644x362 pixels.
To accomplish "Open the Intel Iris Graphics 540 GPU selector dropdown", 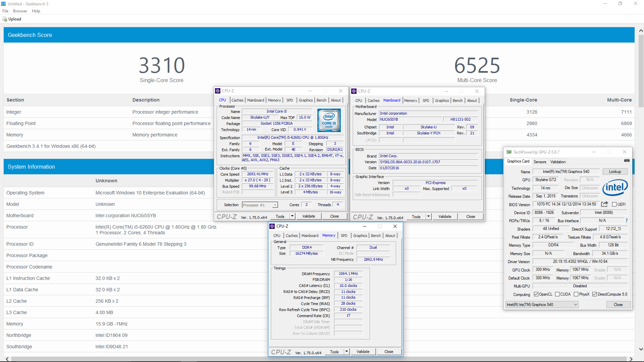I will click(x=542, y=305).
